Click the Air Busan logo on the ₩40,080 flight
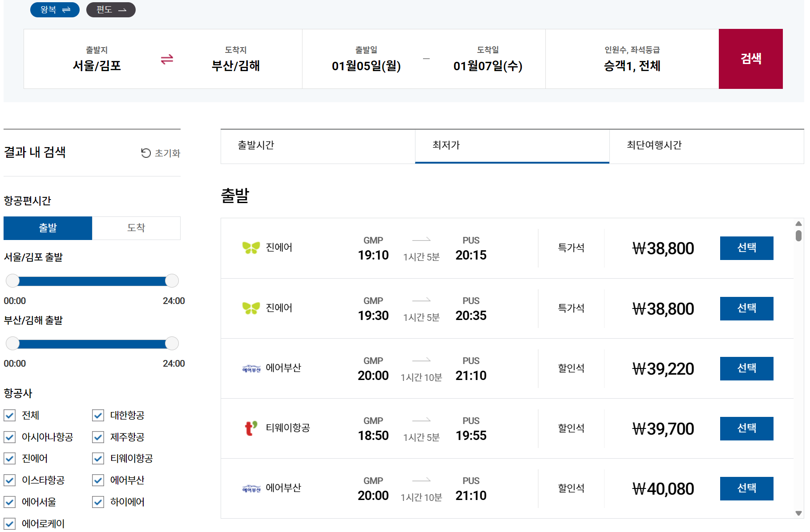This screenshot has width=810, height=532. tap(250, 488)
